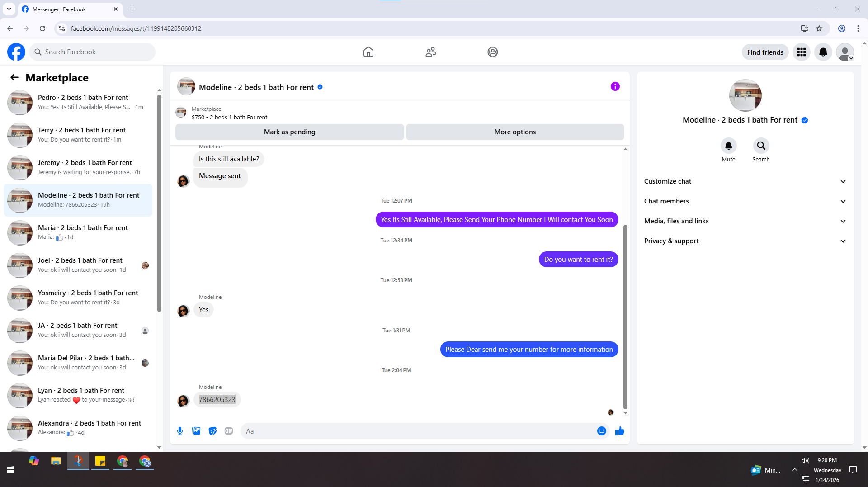This screenshot has width=868, height=487.
Task: Open the Groups icon in top navigation
Action: pyautogui.click(x=493, y=52)
